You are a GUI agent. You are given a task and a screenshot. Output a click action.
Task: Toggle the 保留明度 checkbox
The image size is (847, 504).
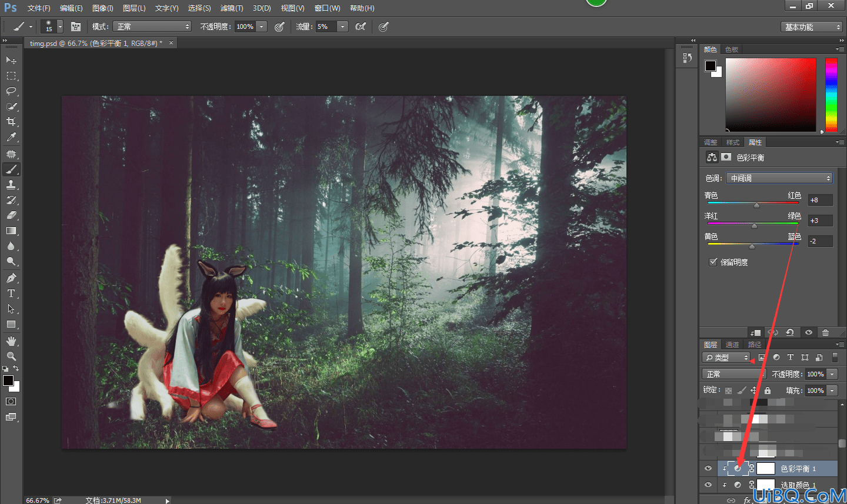coord(713,262)
